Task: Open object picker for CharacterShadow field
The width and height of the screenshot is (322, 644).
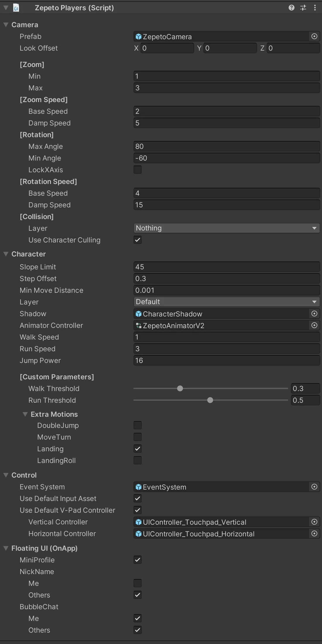Action: pos(314,314)
